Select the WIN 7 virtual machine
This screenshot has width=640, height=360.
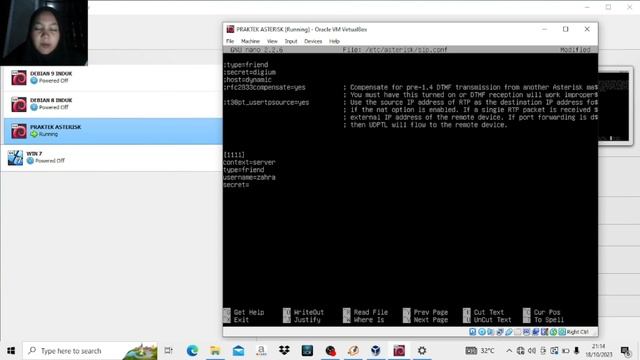coord(113,158)
